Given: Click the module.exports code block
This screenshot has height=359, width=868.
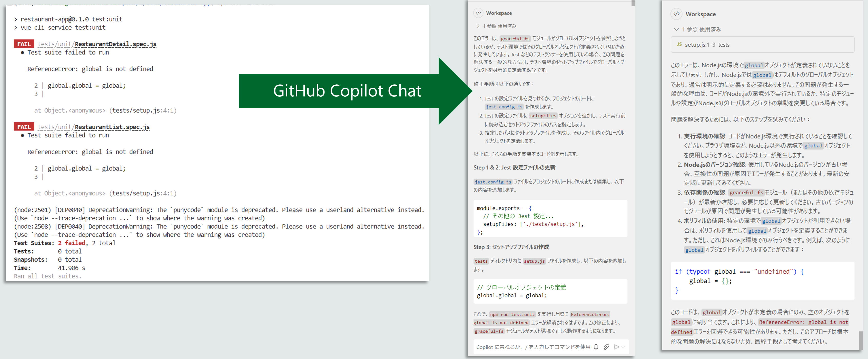Looking at the screenshot, I should pos(550,218).
